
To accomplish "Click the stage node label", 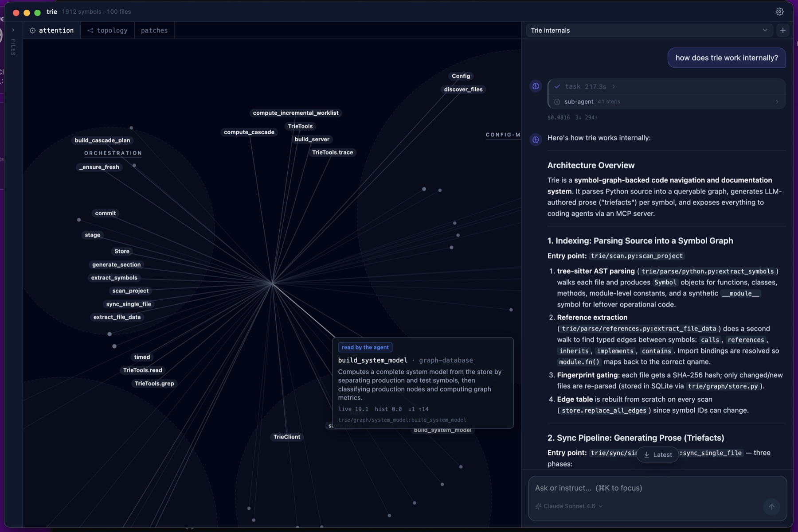I will pyautogui.click(x=93, y=235).
